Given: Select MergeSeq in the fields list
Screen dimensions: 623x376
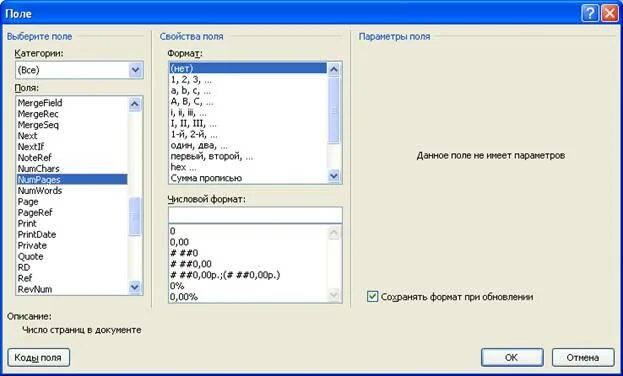Looking at the screenshot, I should pyautogui.click(x=72, y=125).
